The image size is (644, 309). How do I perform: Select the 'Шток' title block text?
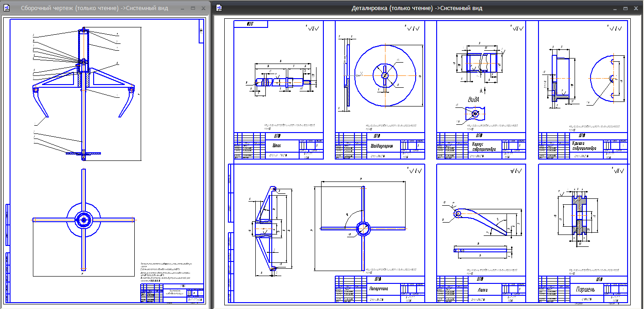276,146
